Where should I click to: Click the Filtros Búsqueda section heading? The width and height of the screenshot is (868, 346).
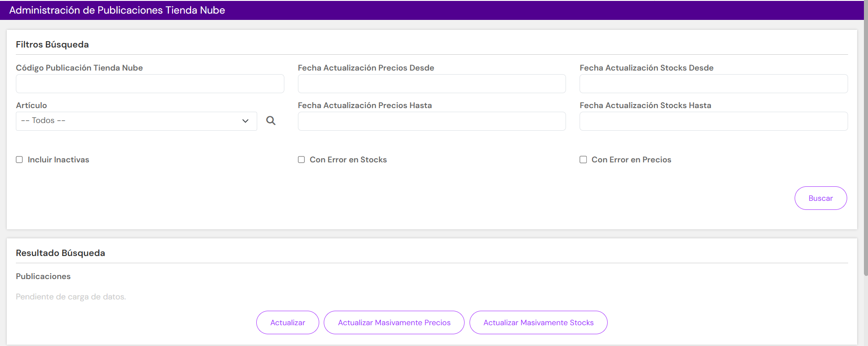click(x=52, y=44)
